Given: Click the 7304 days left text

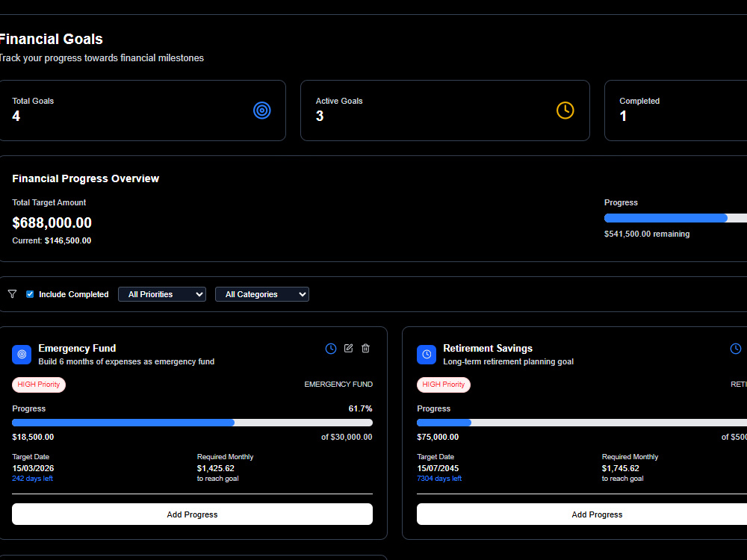Looking at the screenshot, I should [x=439, y=479].
